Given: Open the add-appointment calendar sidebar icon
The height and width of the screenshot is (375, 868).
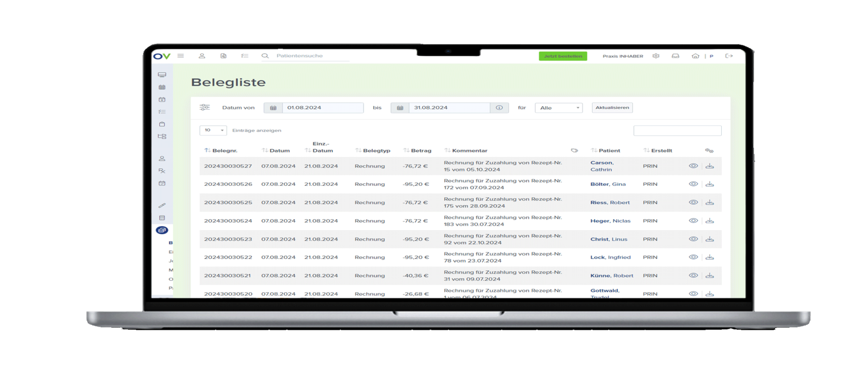Looking at the screenshot, I should point(162,99).
